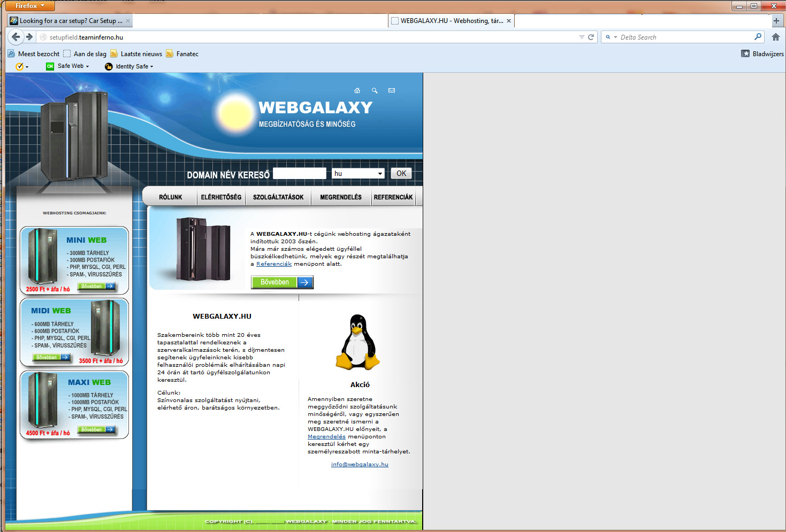Open the REFERENCIÁK menu item
Viewport: 786px width, 532px height.
393,197
